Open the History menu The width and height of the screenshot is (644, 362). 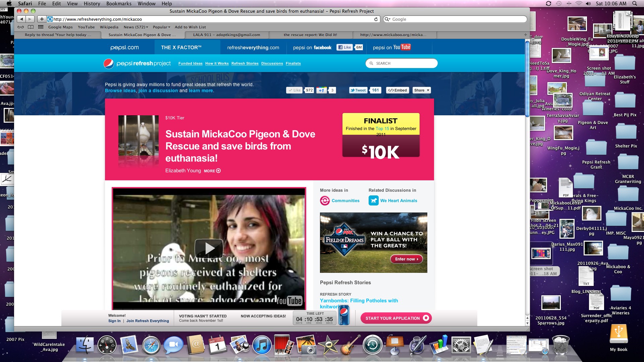[x=92, y=3]
